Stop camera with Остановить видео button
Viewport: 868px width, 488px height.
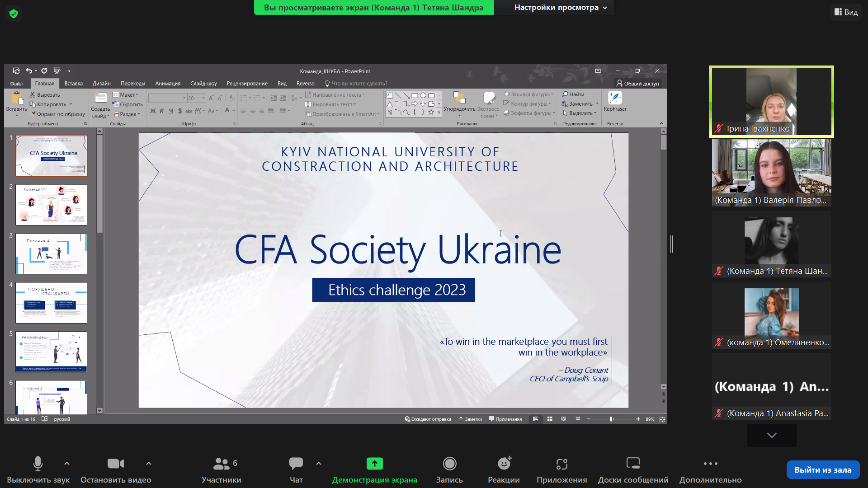pos(116,470)
